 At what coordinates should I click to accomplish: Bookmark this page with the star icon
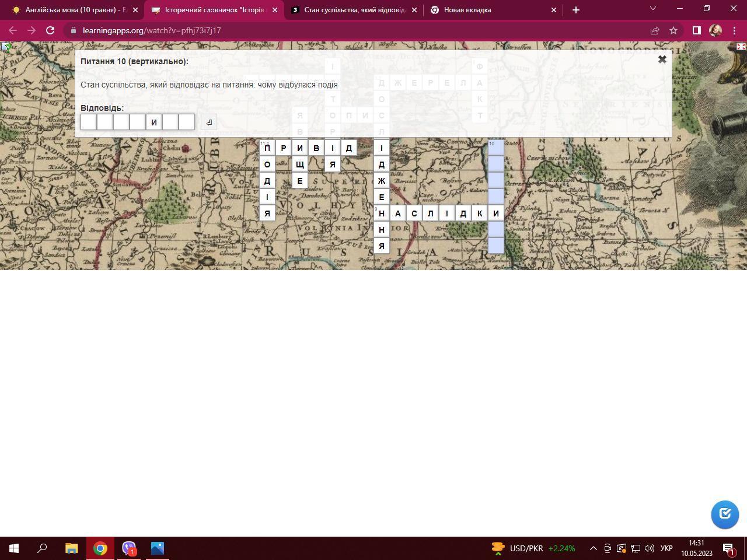673,30
